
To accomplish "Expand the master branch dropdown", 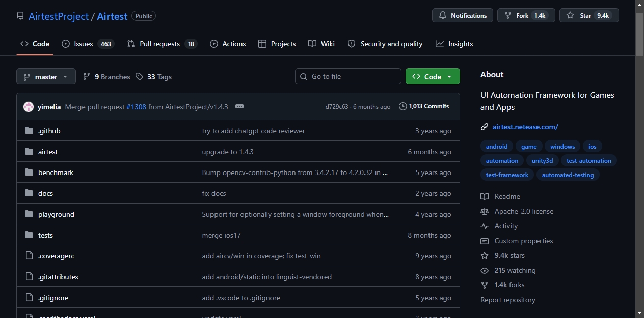I will click(46, 76).
